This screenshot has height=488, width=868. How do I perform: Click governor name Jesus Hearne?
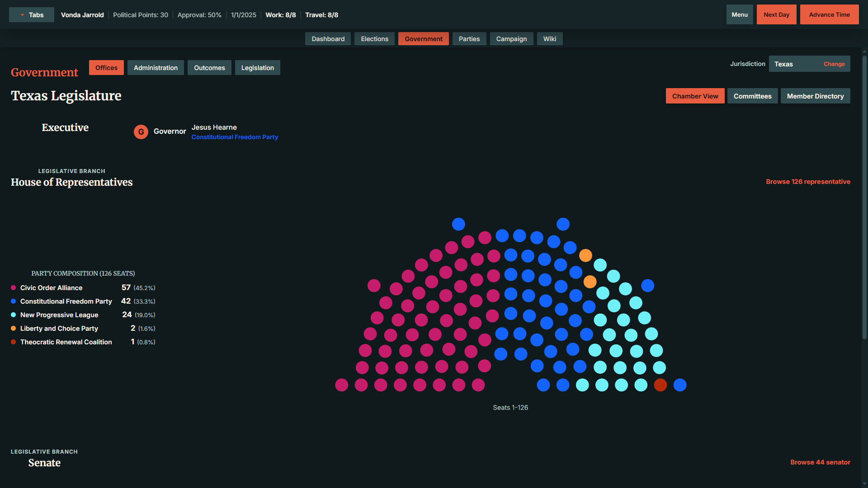coord(214,127)
